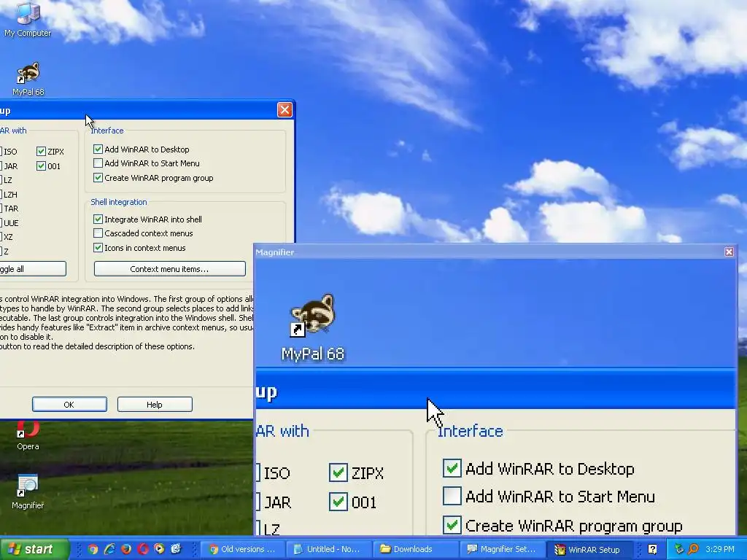Toggle the TAR file association

tap(10, 209)
